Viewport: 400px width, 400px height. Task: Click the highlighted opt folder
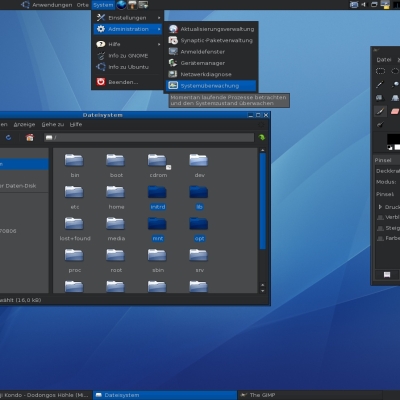point(199,229)
